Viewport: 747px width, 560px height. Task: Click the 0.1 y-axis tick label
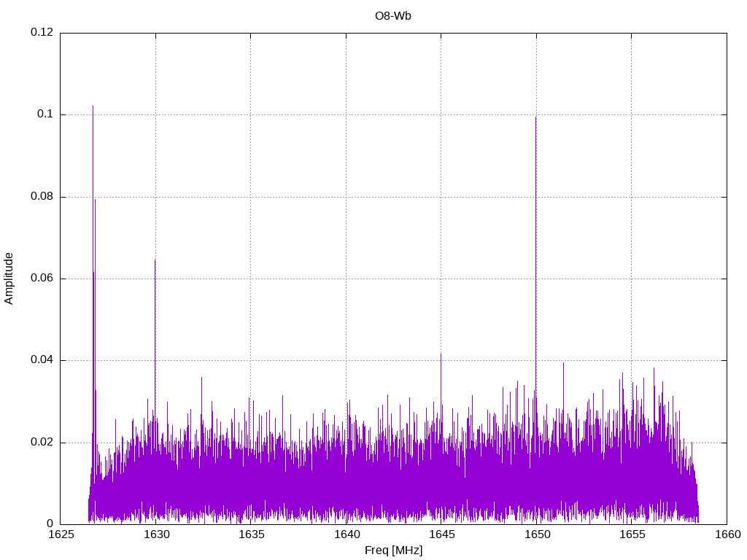coord(45,114)
